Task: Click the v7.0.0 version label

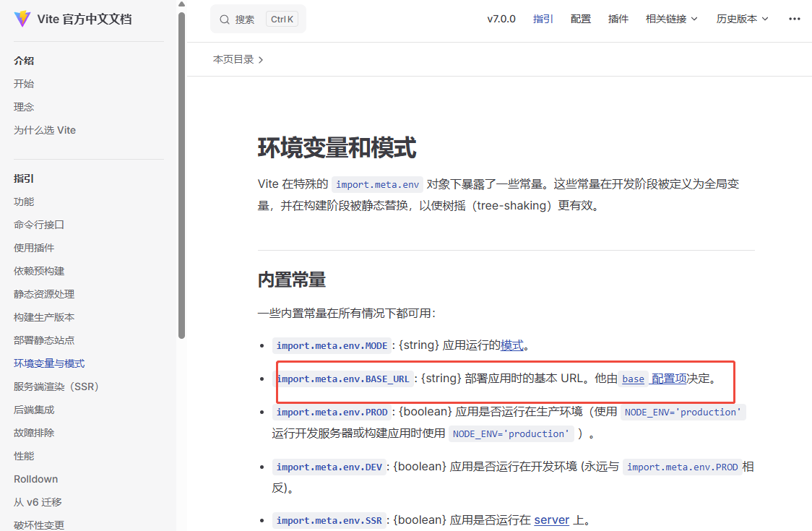Action: pyautogui.click(x=501, y=20)
